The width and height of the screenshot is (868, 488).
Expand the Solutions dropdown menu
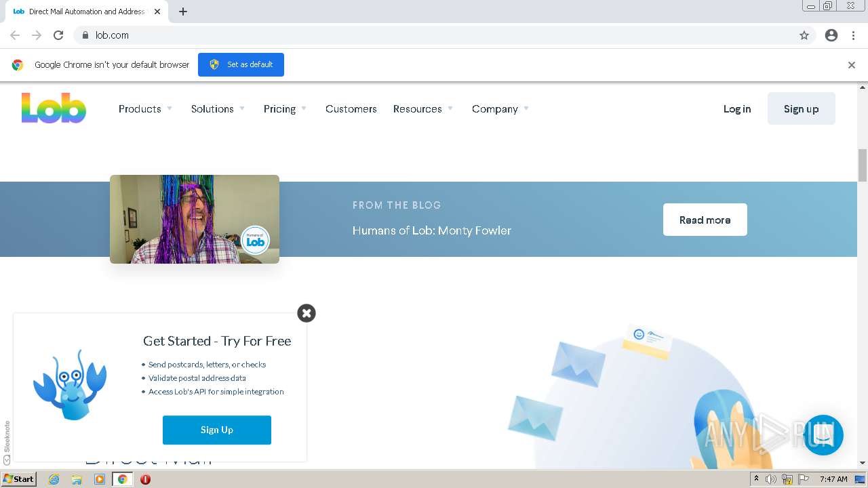[x=218, y=108]
